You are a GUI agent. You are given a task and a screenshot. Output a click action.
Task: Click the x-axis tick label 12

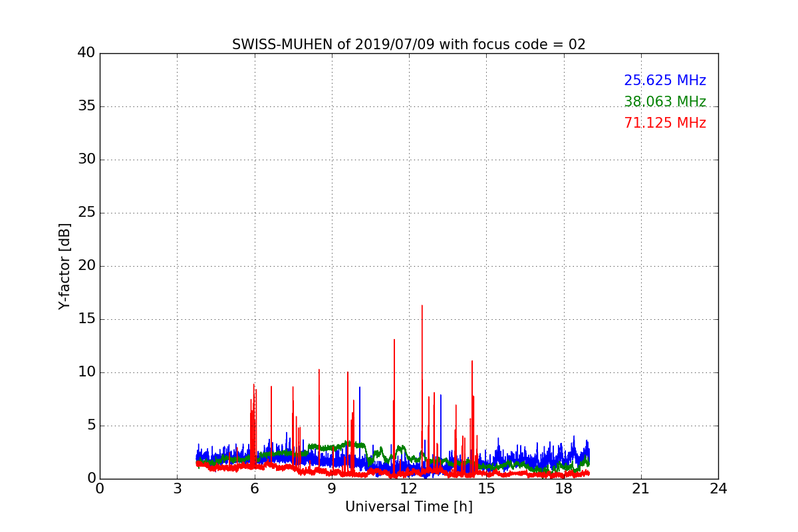[x=409, y=489]
